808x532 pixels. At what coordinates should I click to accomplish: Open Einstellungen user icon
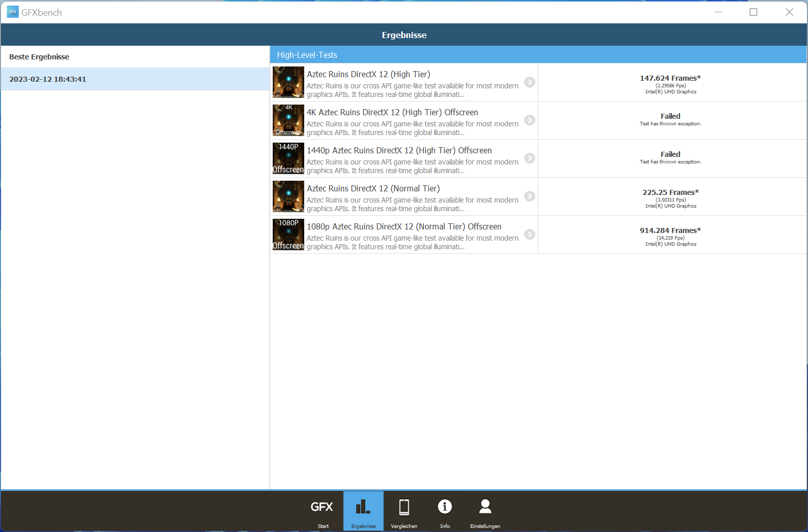pos(485,511)
